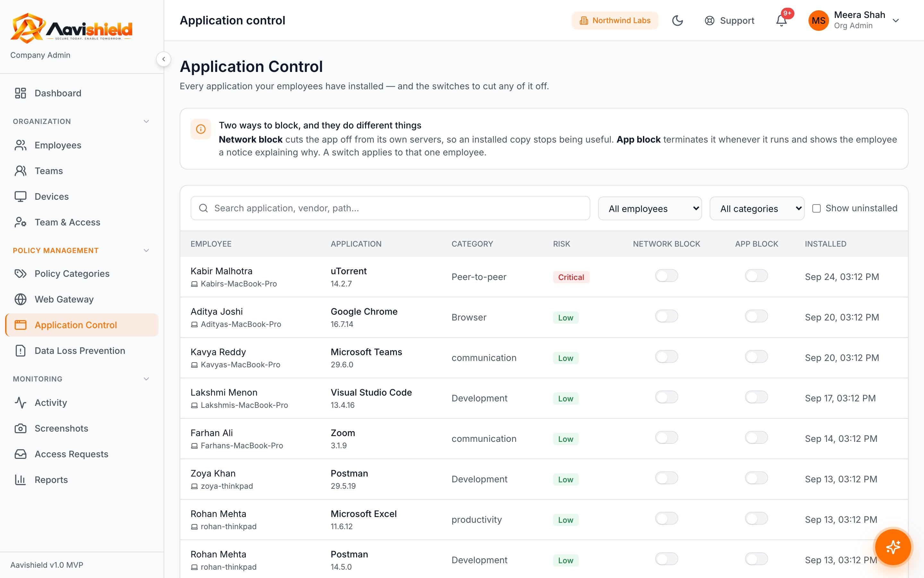
Task: Open the floating AI assistant sparkle button
Action: coord(893,547)
